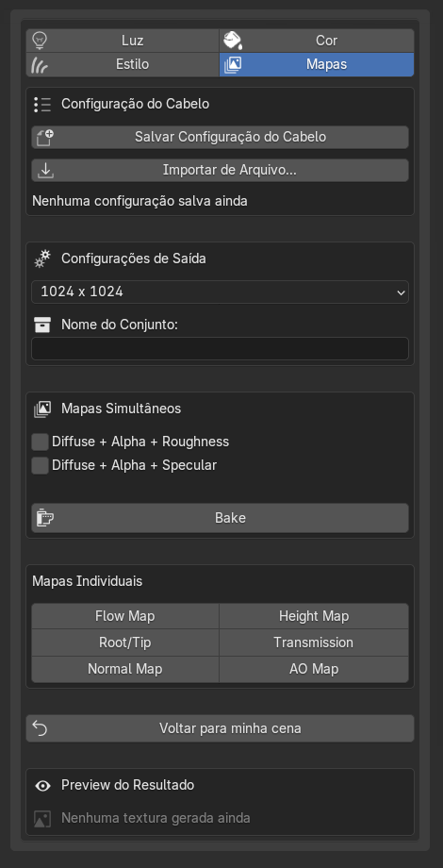Click the image icon beside Nenhuma textura gerada
The image size is (443, 868).
[42, 819]
